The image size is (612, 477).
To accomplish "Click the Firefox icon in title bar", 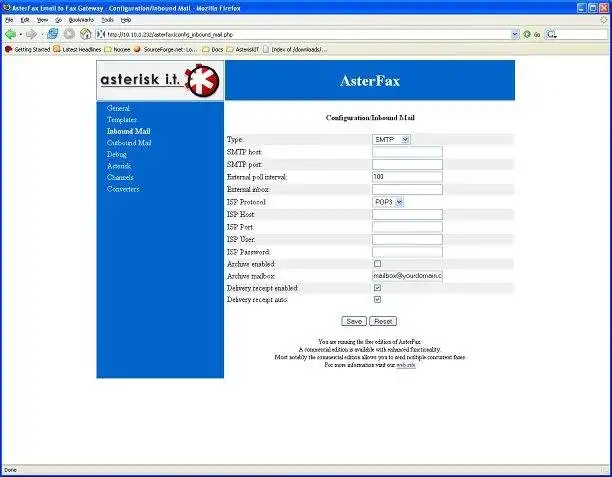I will pyautogui.click(x=6, y=7).
